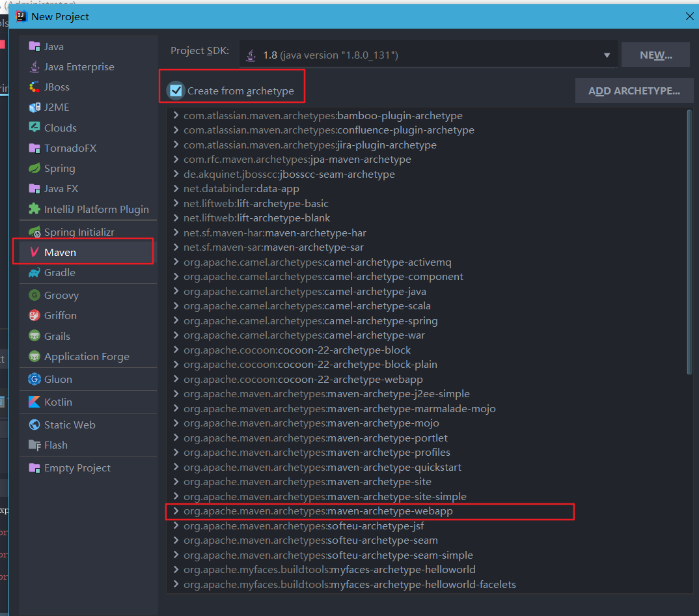Click the JBoss icon
Image resolution: width=699 pixels, height=616 pixels.
pyautogui.click(x=34, y=87)
